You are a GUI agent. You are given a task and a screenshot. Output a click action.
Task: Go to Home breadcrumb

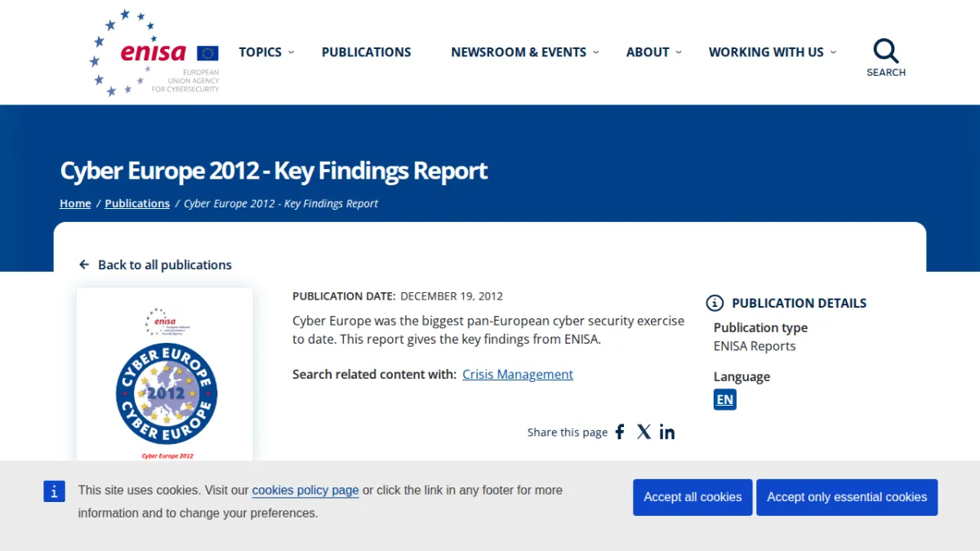pyautogui.click(x=75, y=203)
